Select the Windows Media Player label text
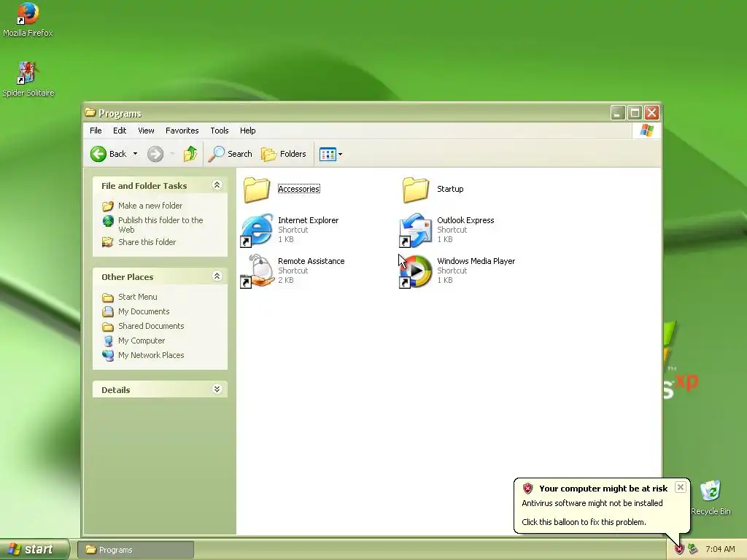 (x=476, y=262)
